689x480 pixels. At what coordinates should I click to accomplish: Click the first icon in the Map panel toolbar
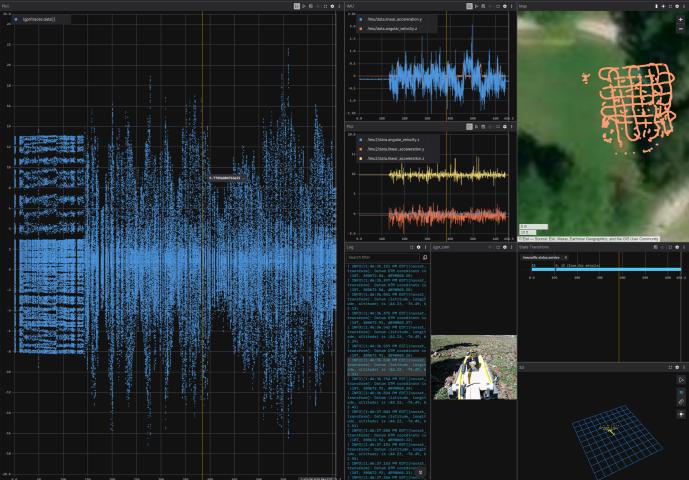click(656, 6)
